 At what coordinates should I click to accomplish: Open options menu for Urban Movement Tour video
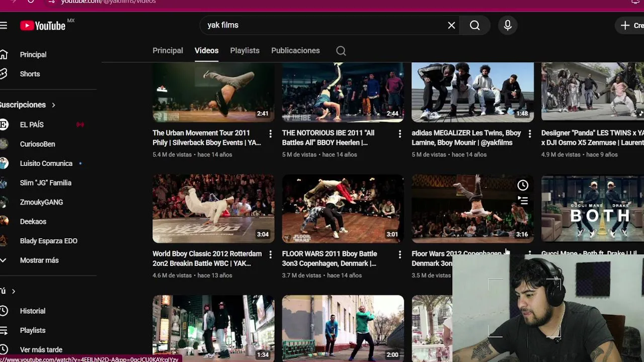(270, 134)
